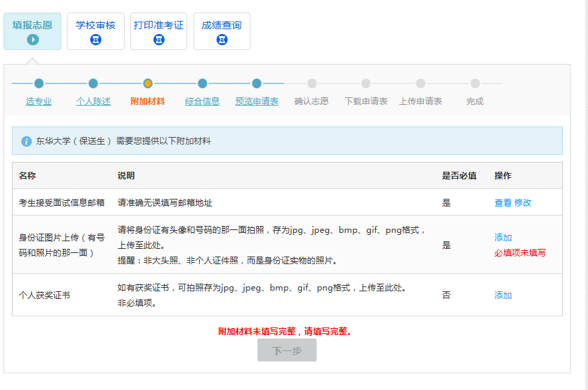The image size is (588, 390).
Task: Click 查看 for the interview email row
Action: (502, 203)
